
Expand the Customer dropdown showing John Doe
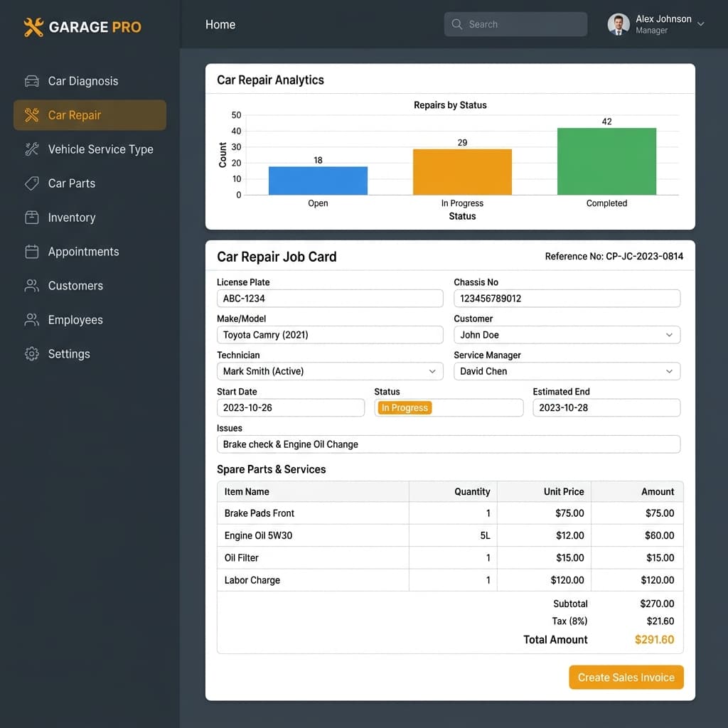tap(567, 335)
